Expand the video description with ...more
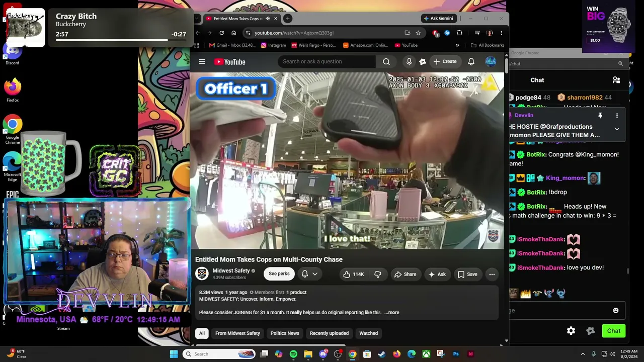This screenshot has width=644, height=362. click(x=392, y=313)
